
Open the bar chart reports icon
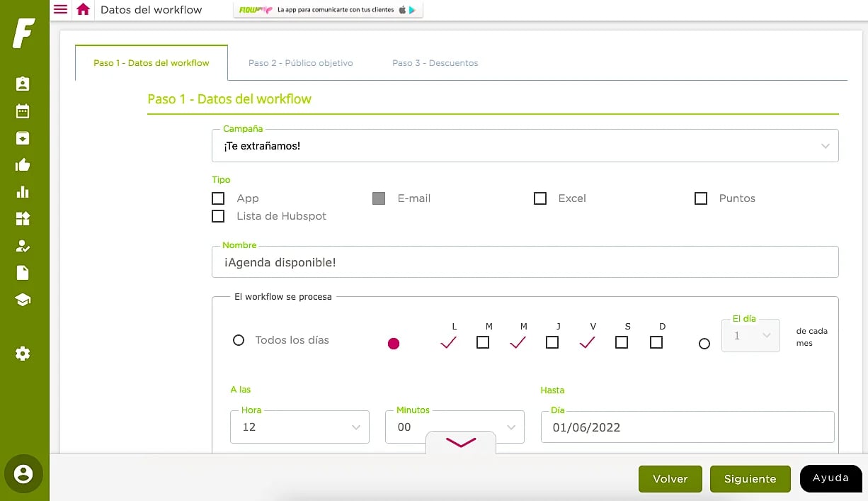point(23,192)
